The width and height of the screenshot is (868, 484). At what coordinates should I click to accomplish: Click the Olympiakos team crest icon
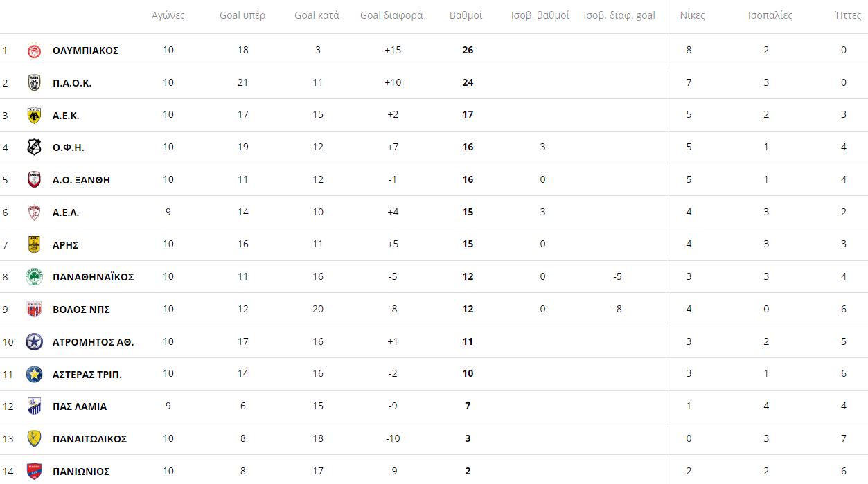point(34,51)
